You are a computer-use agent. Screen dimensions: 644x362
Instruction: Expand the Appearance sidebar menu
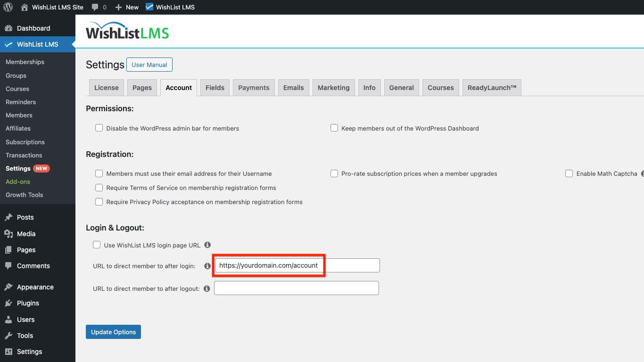click(35, 287)
